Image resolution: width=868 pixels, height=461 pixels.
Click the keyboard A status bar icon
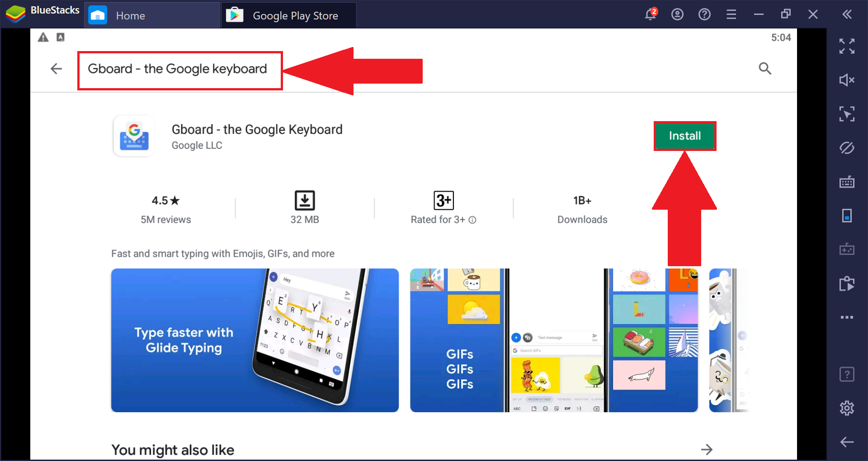[61, 38]
